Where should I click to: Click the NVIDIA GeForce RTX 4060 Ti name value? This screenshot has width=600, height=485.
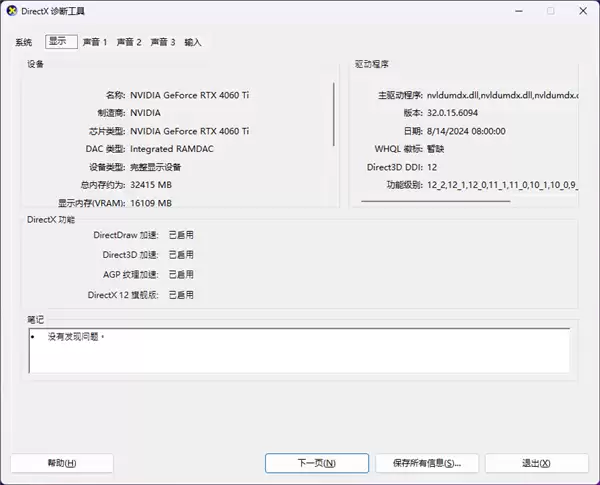189,94
